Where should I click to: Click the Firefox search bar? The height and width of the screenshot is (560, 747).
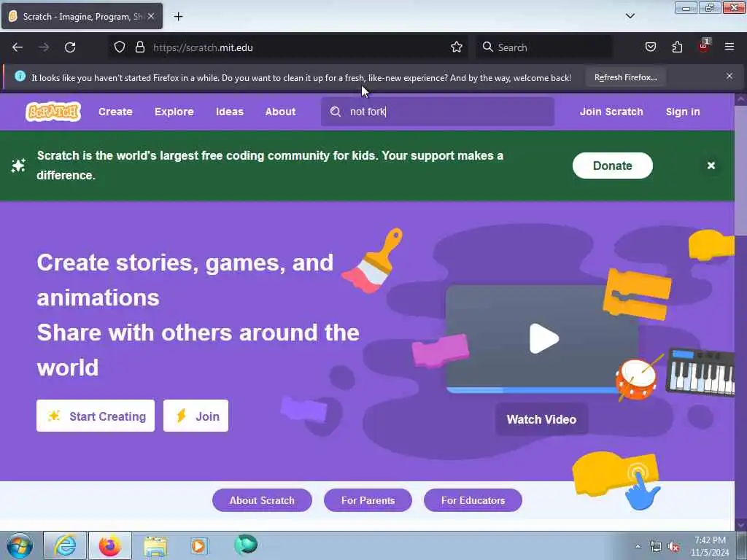544,47
